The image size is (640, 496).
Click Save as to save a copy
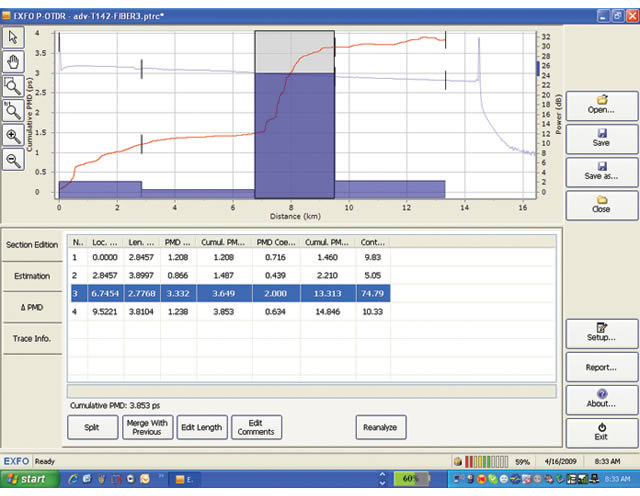pos(601,171)
